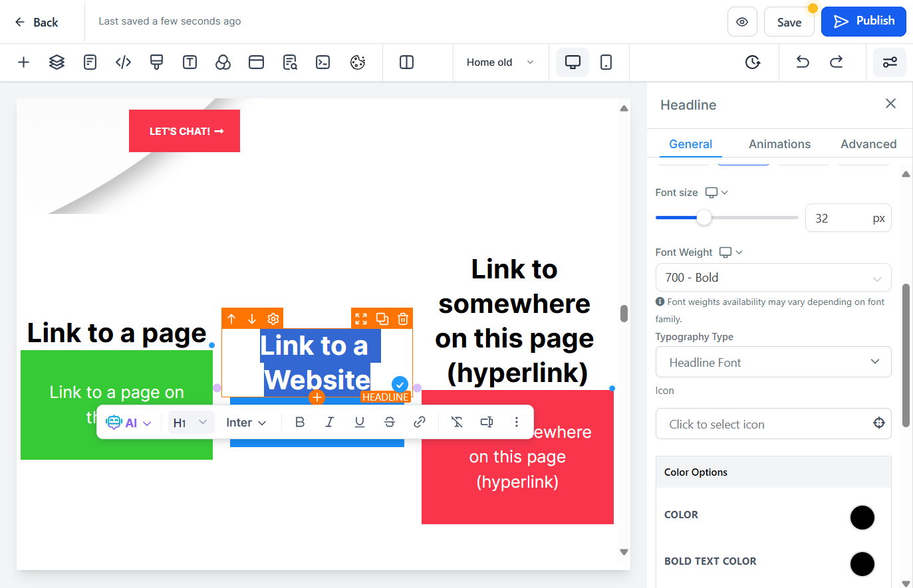This screenshot has height=588, width=913.
Task: Open the SEO search document icon
Action: point(290,62)
